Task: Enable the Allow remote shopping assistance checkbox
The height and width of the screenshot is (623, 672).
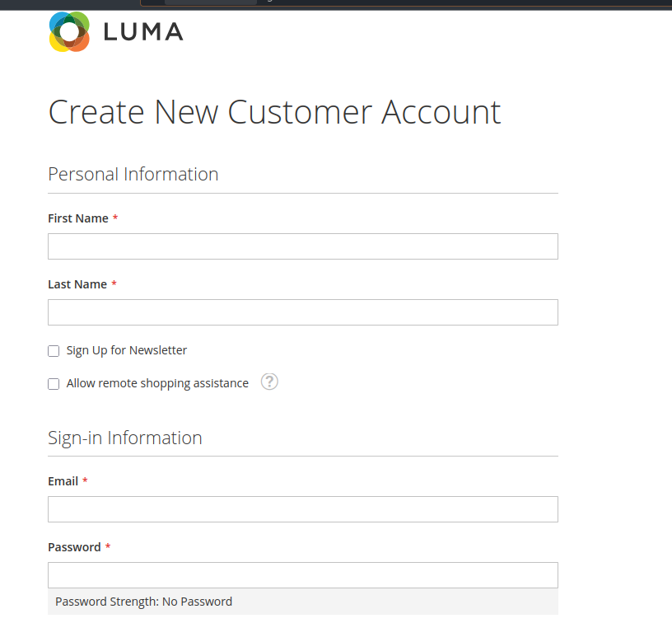Action: coord(54,384)
